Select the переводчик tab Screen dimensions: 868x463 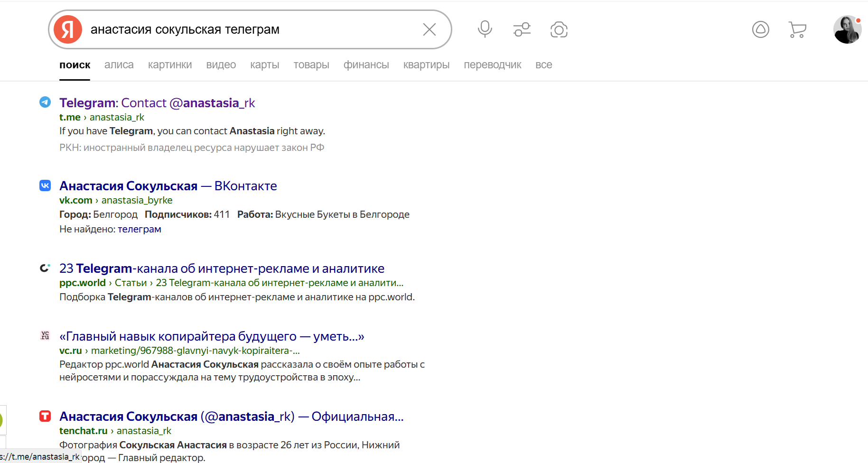coord(492,65)
